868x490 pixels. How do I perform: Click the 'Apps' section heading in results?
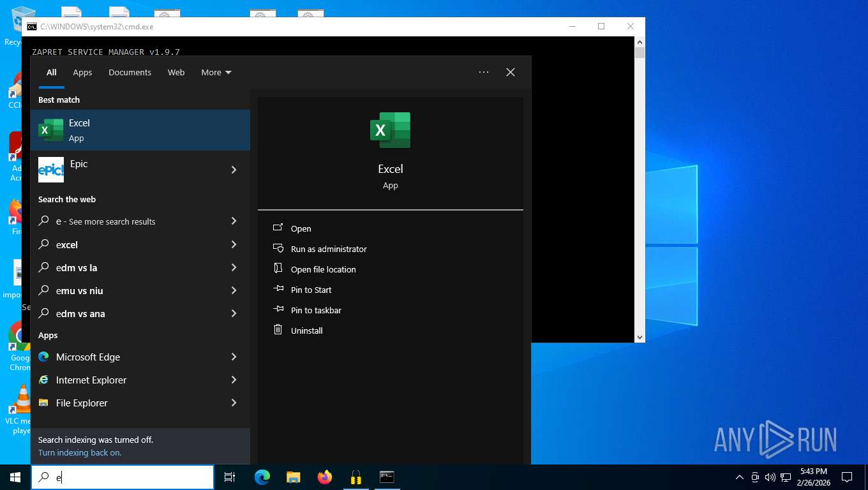pos(48,335)
